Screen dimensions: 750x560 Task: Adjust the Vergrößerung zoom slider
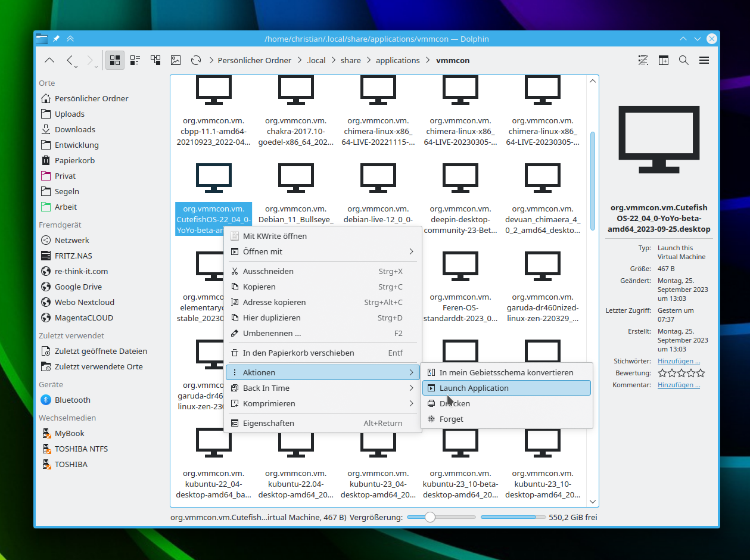[441, 517]
